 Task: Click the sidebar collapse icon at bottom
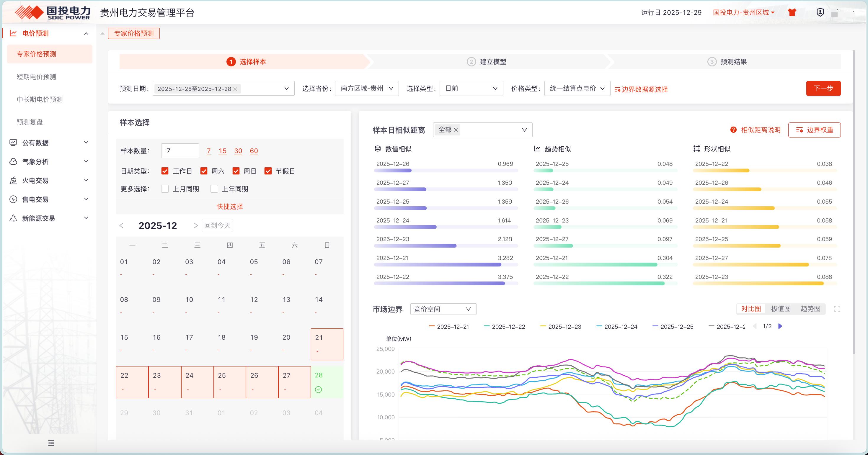click(51, 443)
